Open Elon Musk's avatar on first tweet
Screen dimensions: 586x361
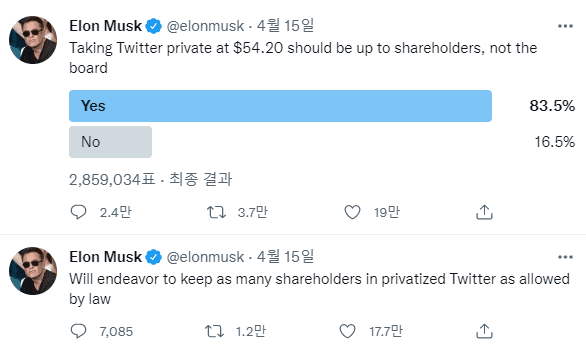[33, 40]
